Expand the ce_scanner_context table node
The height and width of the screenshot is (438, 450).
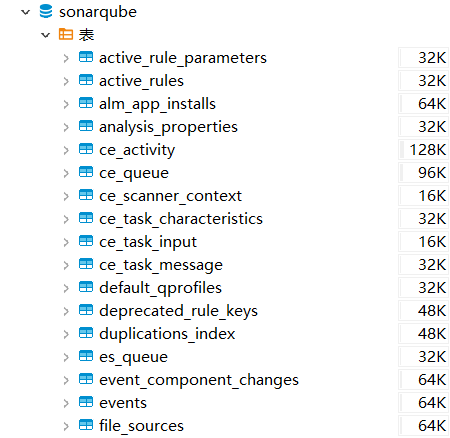point(66,196)
